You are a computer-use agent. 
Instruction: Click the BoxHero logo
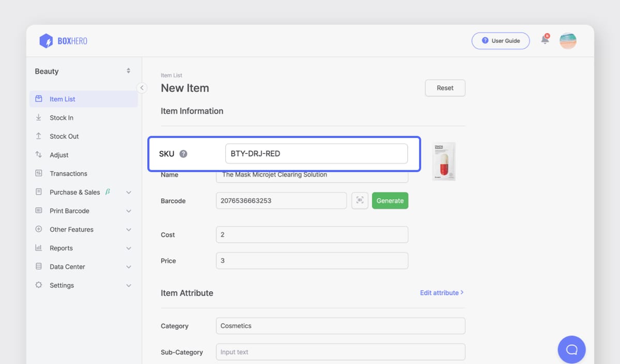[63, 40]
